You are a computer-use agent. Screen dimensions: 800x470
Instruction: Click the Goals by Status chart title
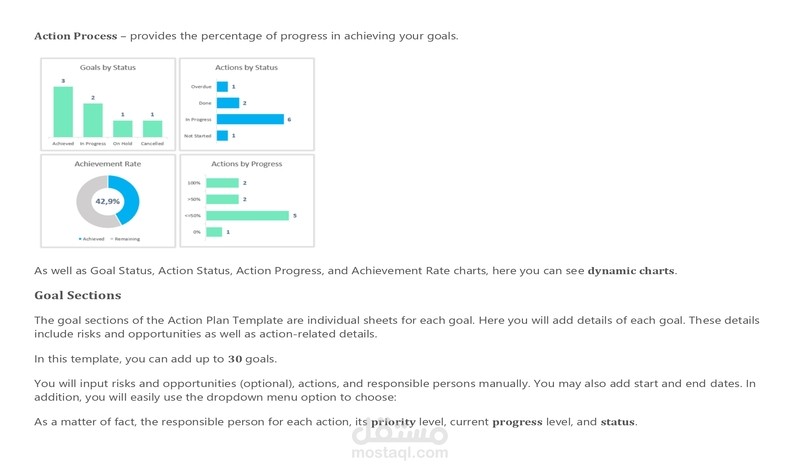pyautogui.click(x=108, y=67)
